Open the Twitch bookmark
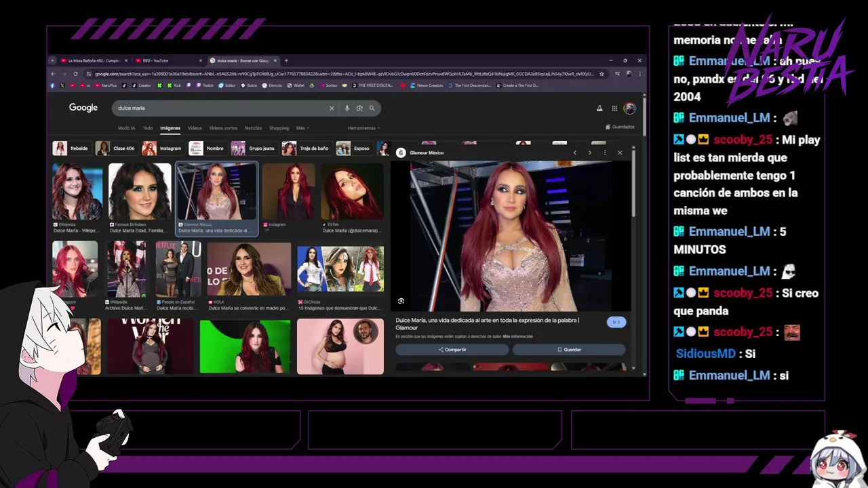This screenshot has height=488, width=868. 205,85
